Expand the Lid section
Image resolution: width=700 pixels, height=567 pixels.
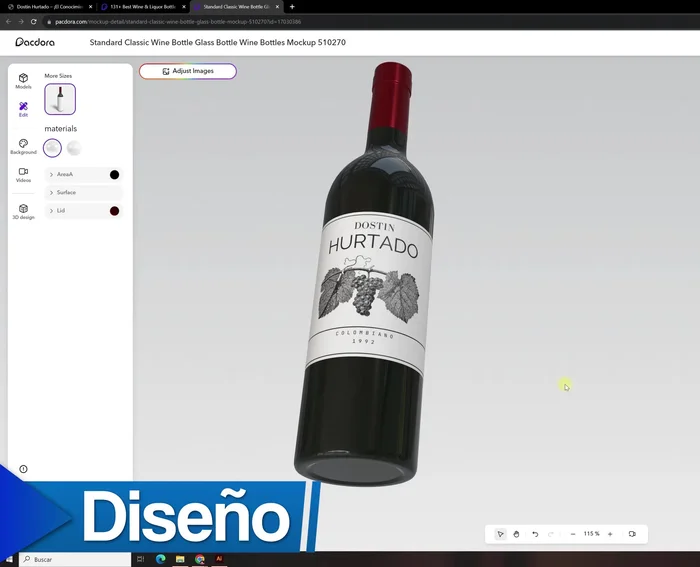(83, 211)
